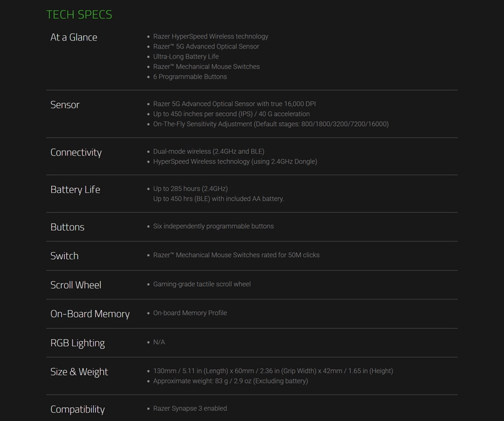Select the 50M clicks switch rating line
This screenshot has width=504, height=421.
coord(236,255)
